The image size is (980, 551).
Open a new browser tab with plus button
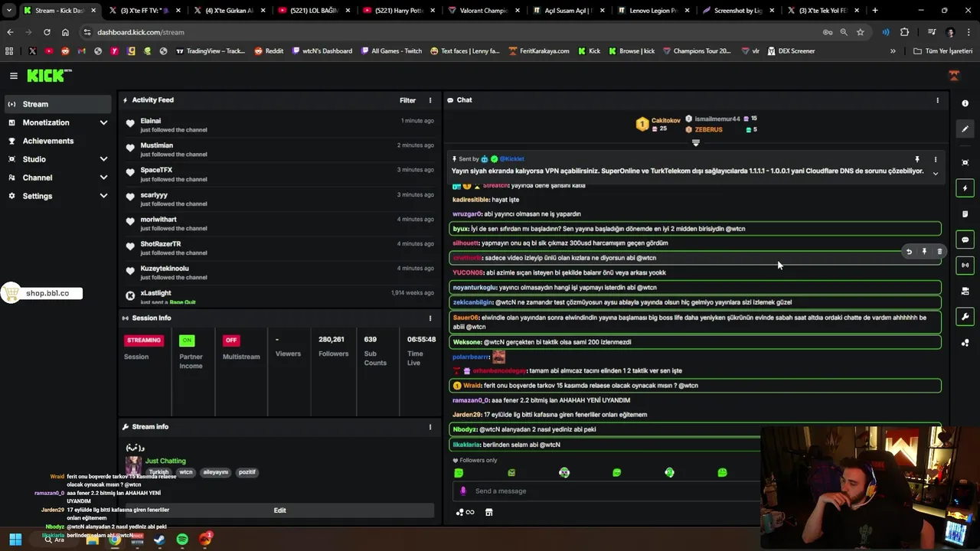point(875,11)
